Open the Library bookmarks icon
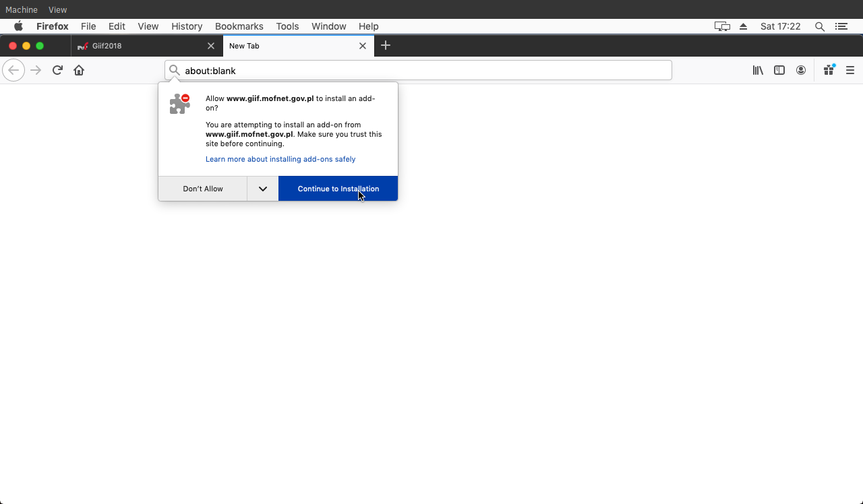 [758, 70]
